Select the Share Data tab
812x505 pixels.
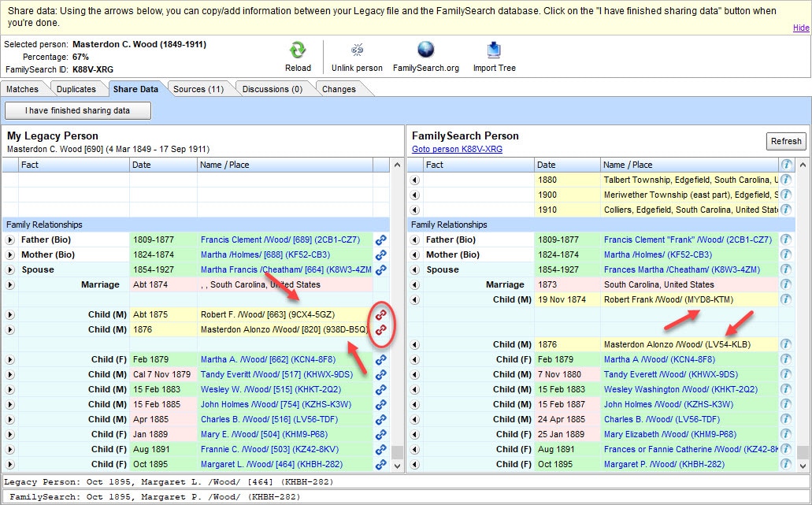pyautogui.click(x=135, y=89)
